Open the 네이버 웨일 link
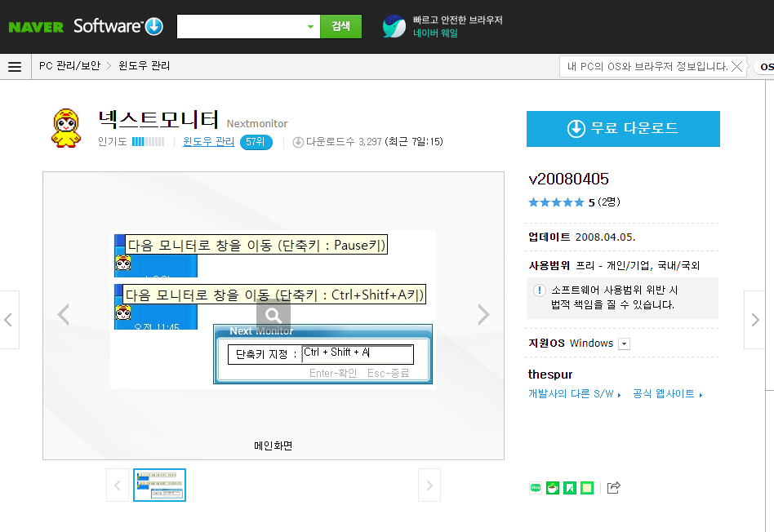Image resolution: width=774 pixels, height=532 pixels. (x=435, y=33)
